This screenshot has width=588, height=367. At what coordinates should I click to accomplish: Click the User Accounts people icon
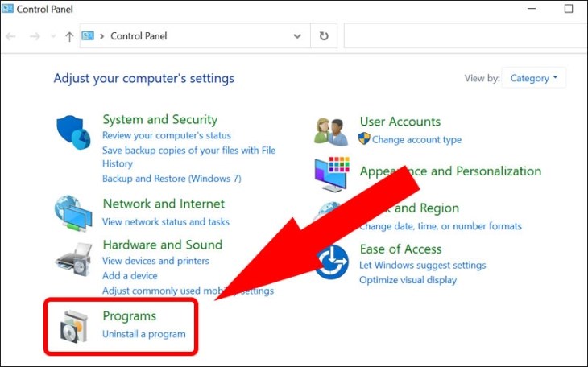click(x=331, y=131)
